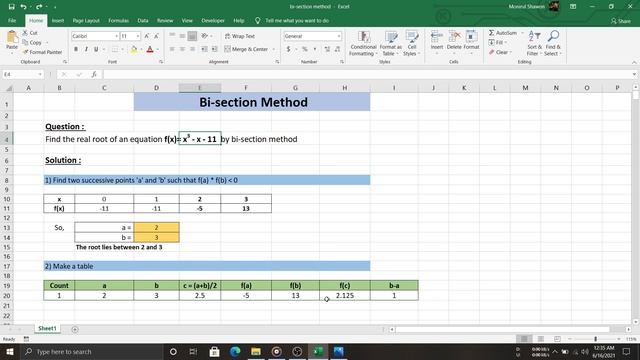Viewport: 640px width, 360px height.
Task: Open Find & Select menu
Action: tap(553, 43)
